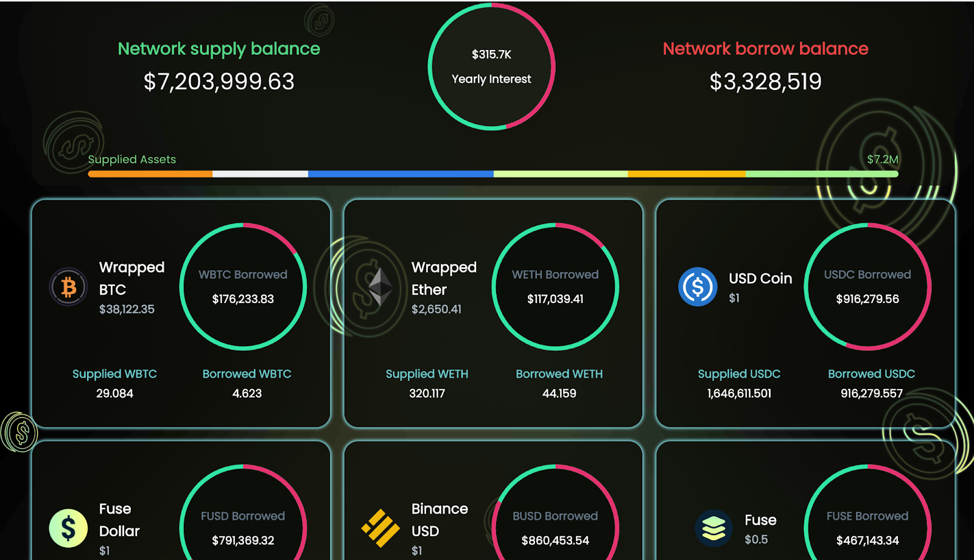Click the USDC Borrowed label
This screenshot has height=560, width=974.
tap(867, 275)
